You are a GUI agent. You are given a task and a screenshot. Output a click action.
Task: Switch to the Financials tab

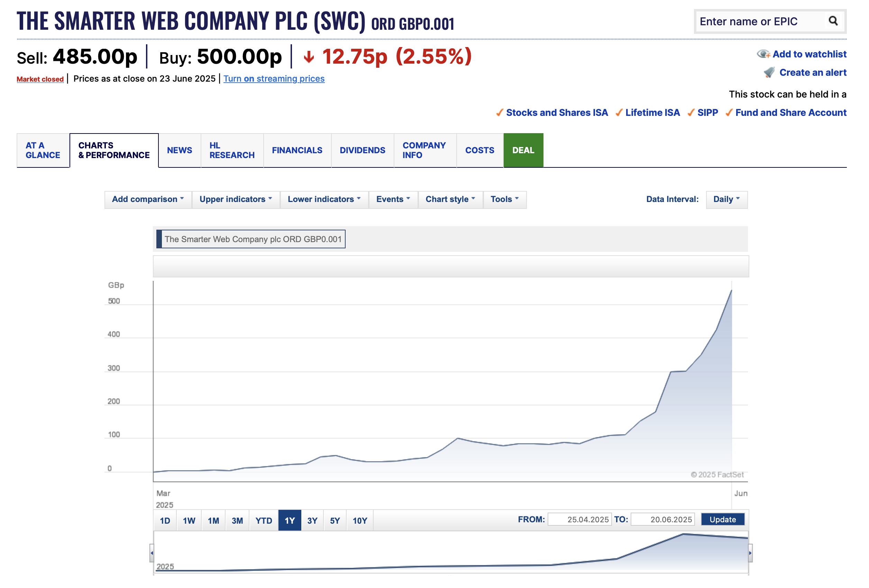click(x=297, y=150)
